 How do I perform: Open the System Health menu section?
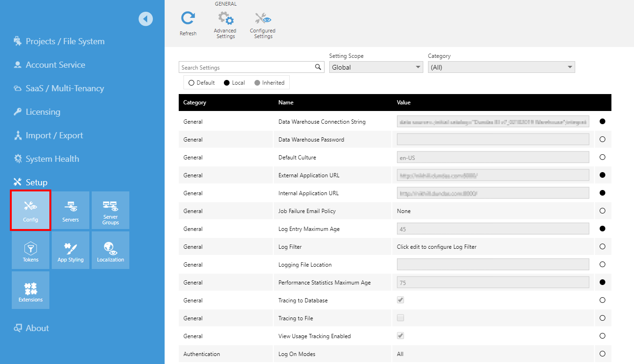[x=52, y=159]
